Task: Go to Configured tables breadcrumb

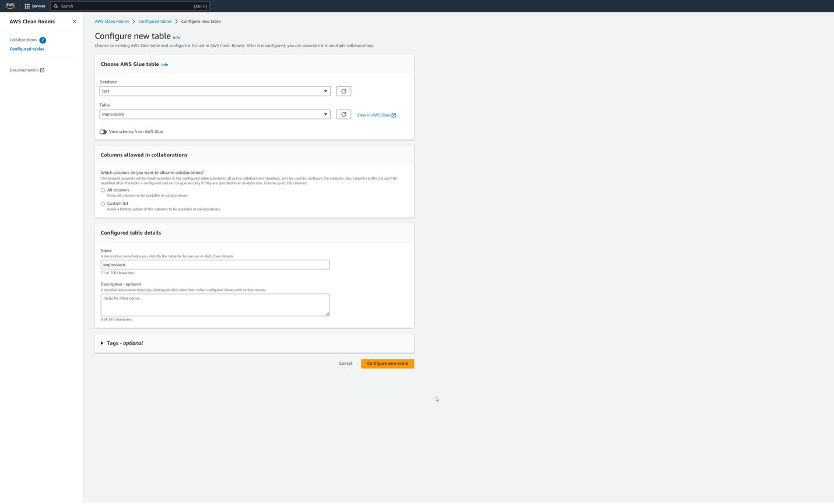Action: [155, 22]
